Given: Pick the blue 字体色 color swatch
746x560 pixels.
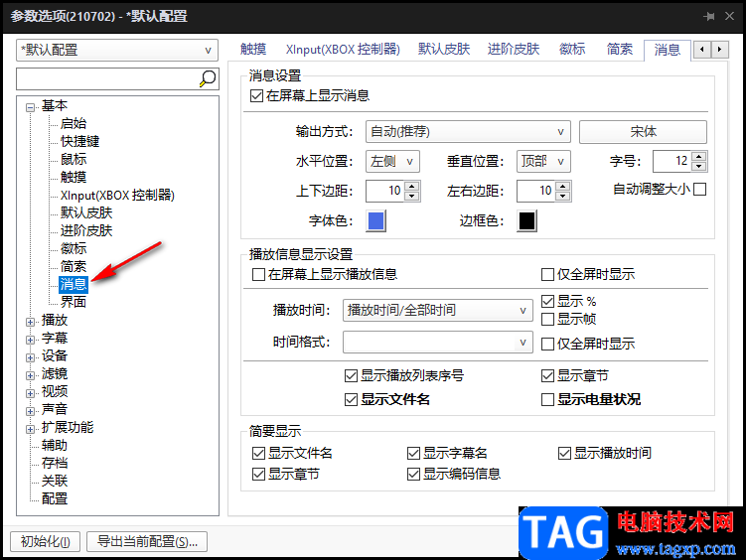Looking at the screenshot, I should pyautogui.click(x=375, y=221).
